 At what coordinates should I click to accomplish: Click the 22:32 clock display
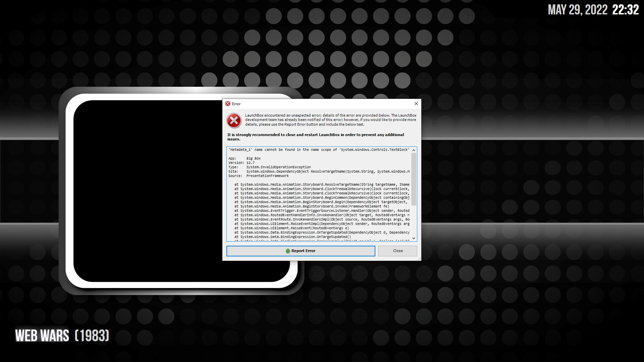coord(625,10)
